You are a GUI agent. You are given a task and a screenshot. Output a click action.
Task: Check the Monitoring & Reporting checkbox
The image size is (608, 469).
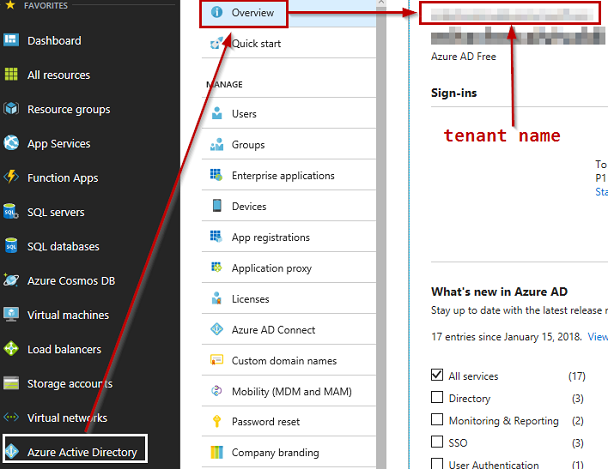(x=437, y=419)
